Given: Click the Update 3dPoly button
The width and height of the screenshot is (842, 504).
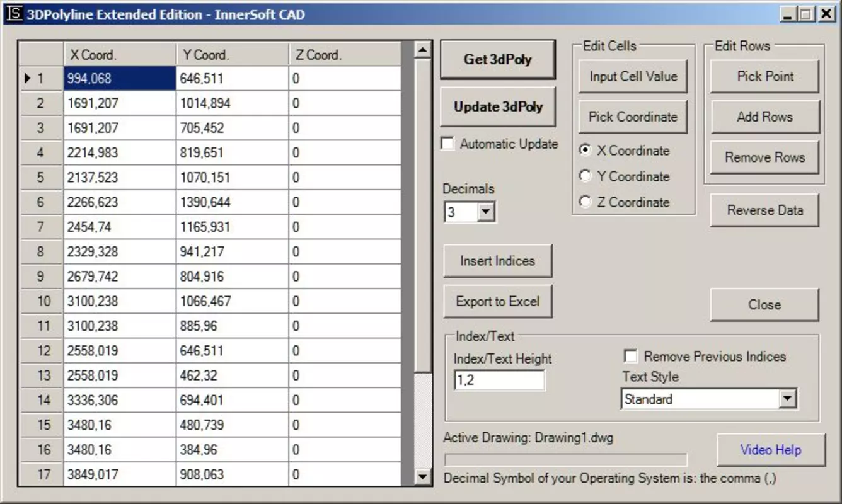Looking at the screenshot, I should 498,106.
